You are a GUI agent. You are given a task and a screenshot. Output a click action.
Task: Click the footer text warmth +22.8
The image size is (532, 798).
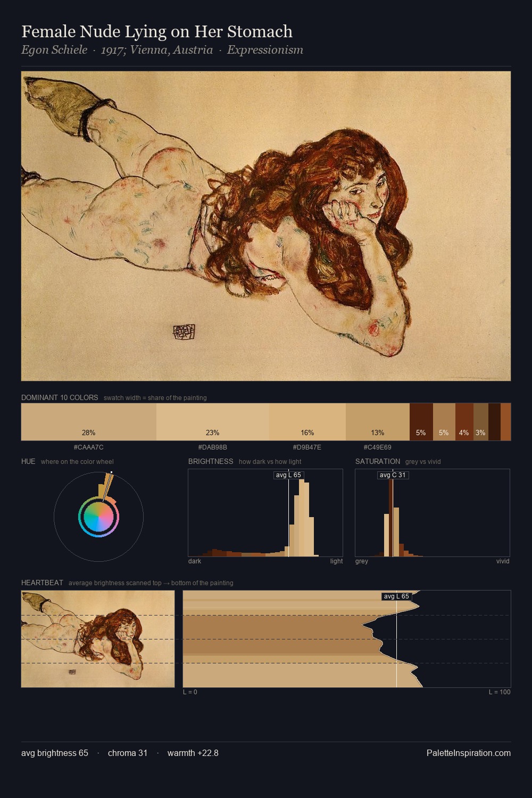pyautogui.click(x=193, y=753)
